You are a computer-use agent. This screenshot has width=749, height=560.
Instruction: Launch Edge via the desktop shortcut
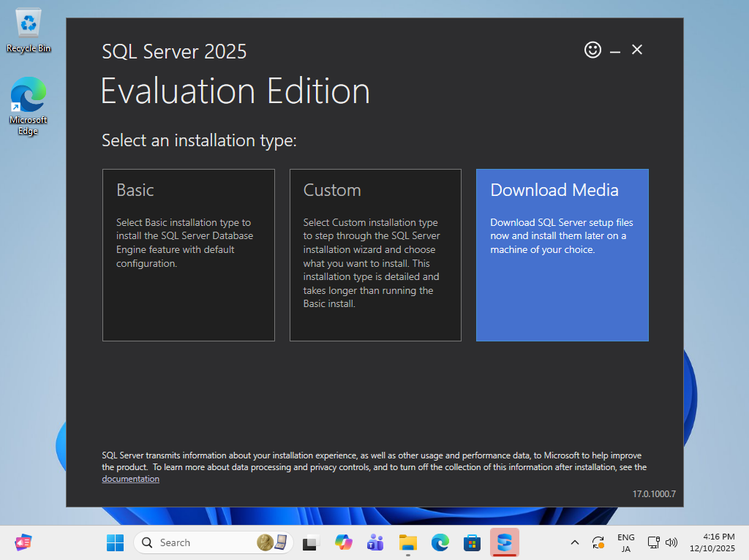point(28,95)
